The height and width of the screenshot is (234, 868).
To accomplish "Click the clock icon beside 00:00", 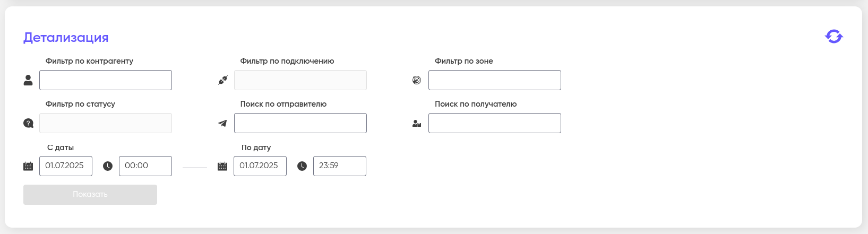I will point(108,166).
